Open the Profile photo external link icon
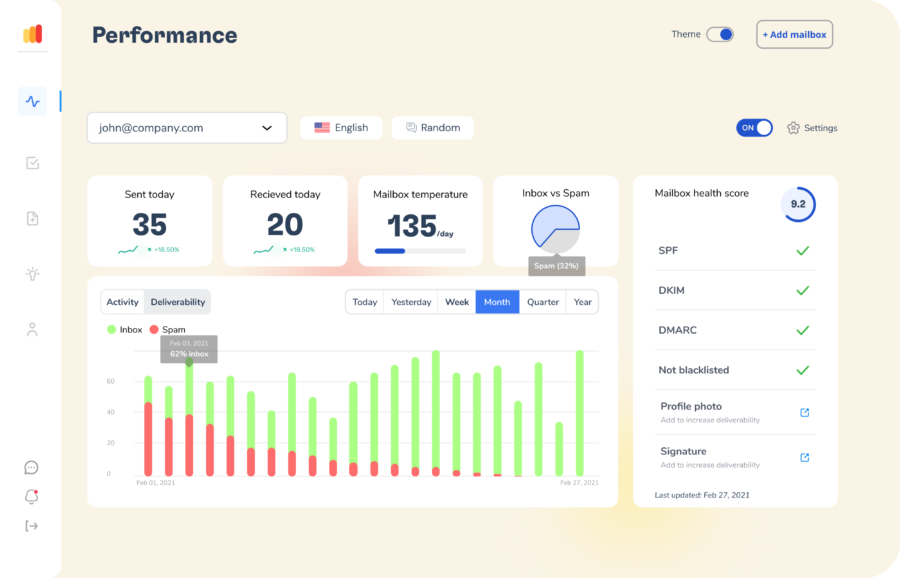The width and height of the screenshot is (900, 578). pyautogui.click(x=805, y=412)
